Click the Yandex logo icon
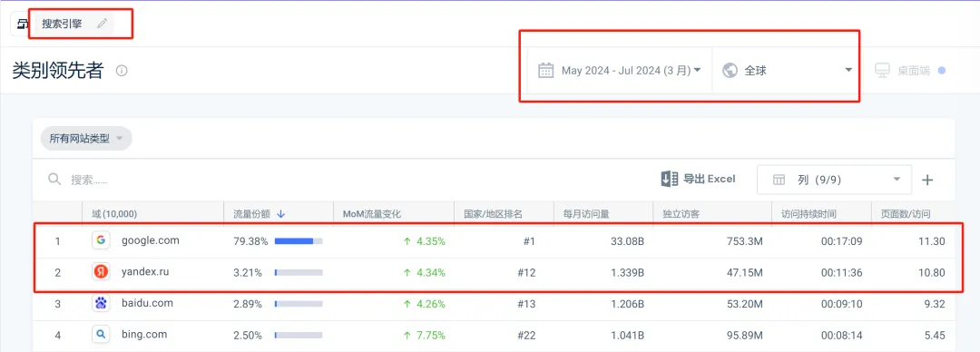 pyautogui.click(x=102, y=272)
